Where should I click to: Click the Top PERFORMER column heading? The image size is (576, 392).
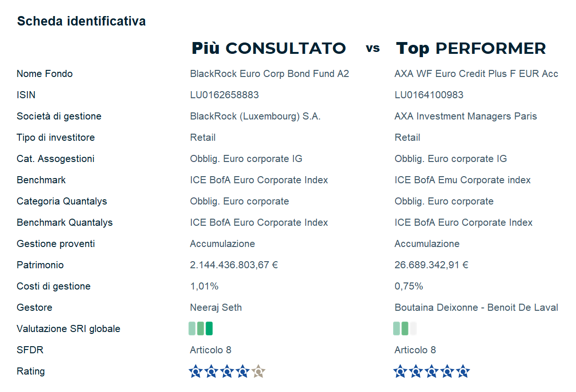[x=471, y=48]
